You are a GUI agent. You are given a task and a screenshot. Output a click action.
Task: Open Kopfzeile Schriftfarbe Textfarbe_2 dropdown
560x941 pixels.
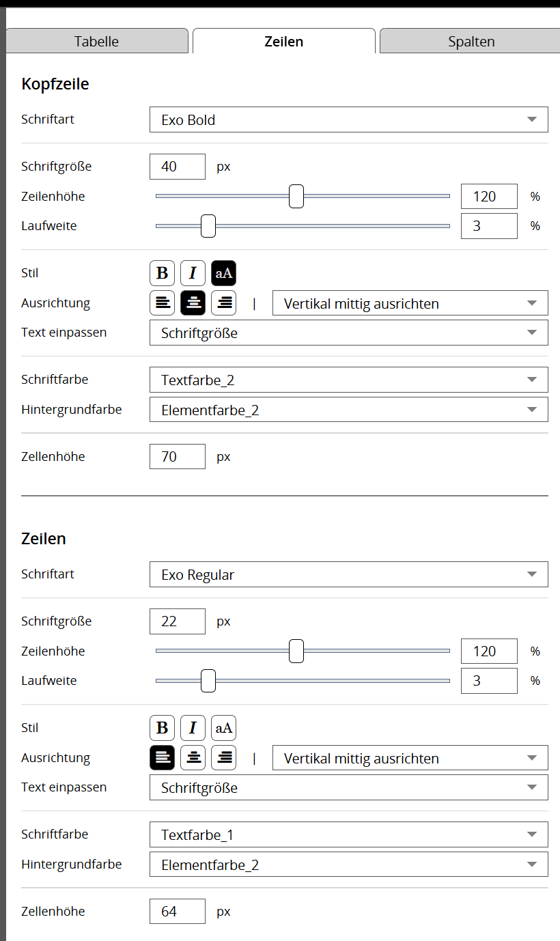(x=348, y=380)
